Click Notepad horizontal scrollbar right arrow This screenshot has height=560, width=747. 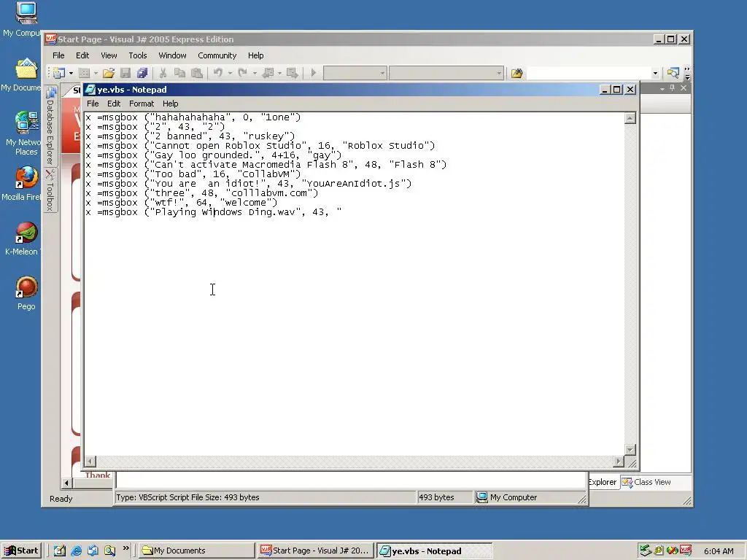tap(619, 461)
